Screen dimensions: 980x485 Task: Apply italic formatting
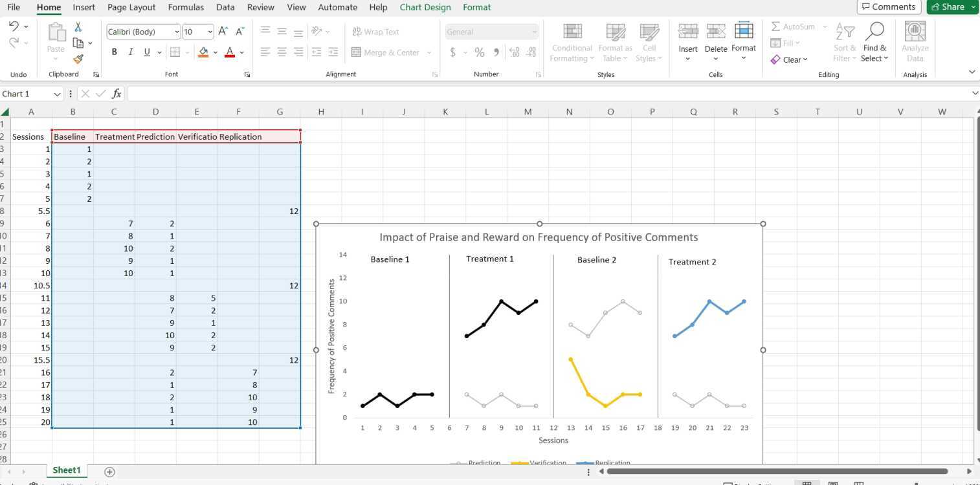pyautogui.click(x=130, y=52)
